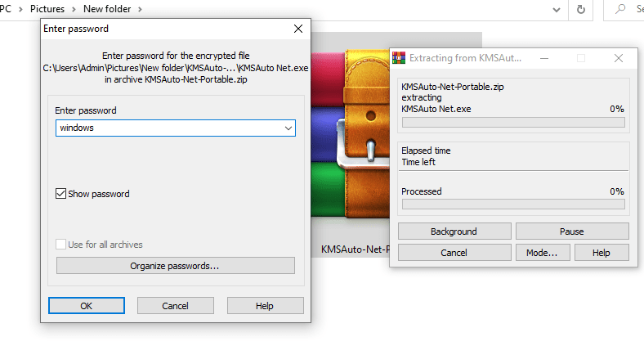The height and width of the screenshot is (364, 644).
Task: Open address bar history dropdown
Action: point(556,10)
